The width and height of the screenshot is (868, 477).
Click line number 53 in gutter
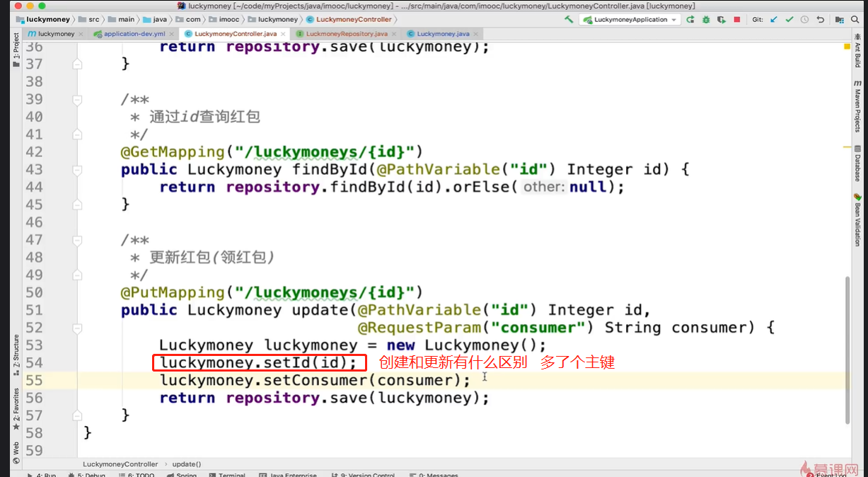point(34,345)
